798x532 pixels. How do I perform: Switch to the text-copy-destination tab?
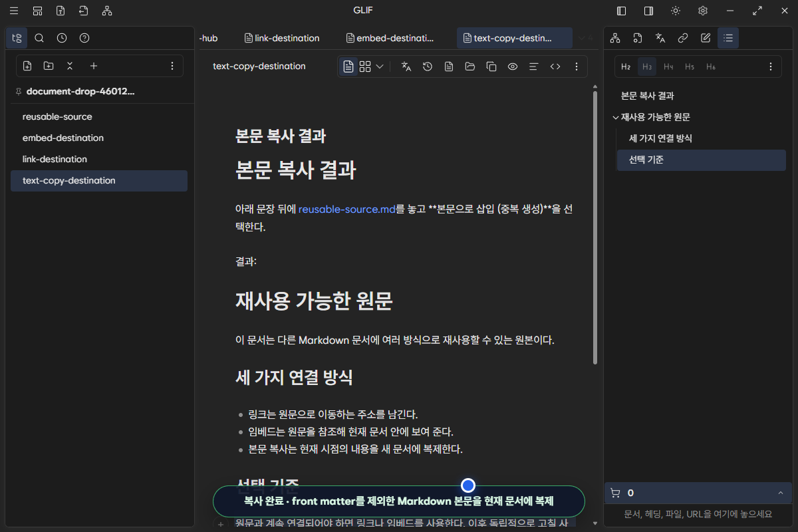(514, 38)
